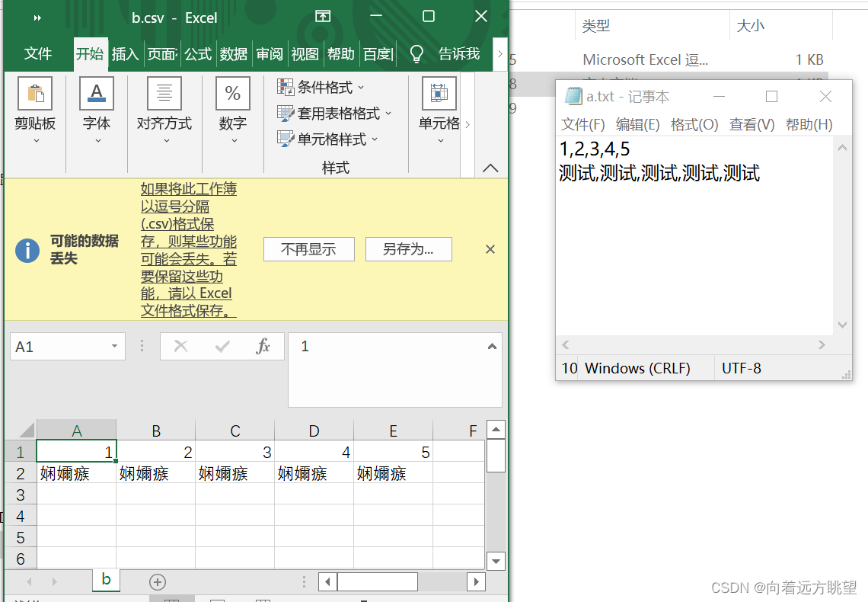Open the 条件格式 (Conditional Formatting) menu
868x602 pixels.
pyautogui.click(x=321, y=87)
